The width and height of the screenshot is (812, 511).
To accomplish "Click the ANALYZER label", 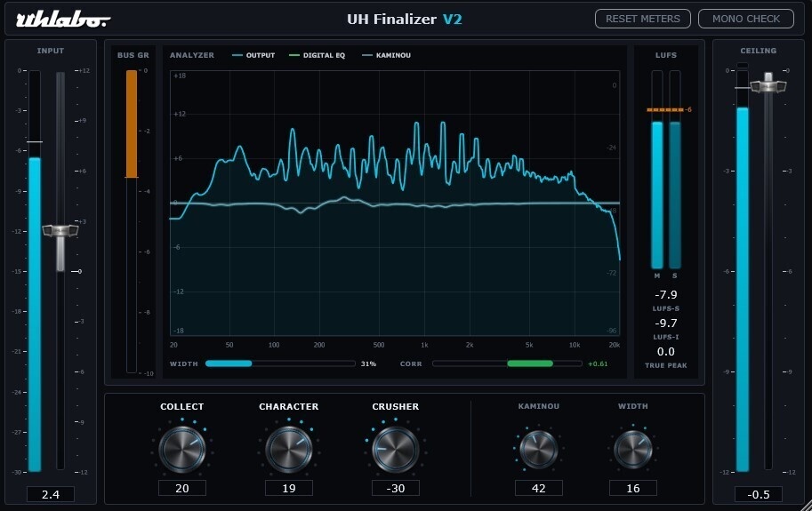I will click(191, 55).
